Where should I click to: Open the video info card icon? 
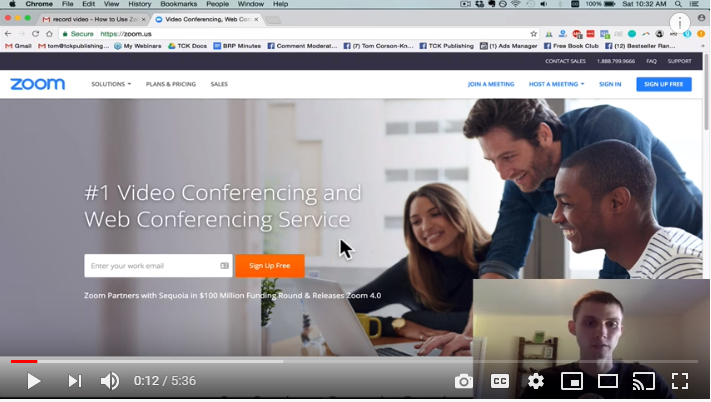tap(680, 23)
